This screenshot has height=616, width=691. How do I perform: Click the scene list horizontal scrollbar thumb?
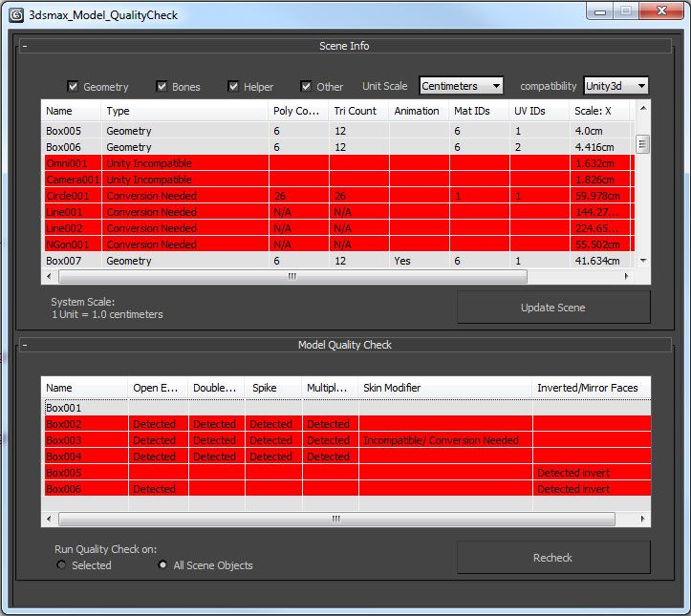coord(292,276)
